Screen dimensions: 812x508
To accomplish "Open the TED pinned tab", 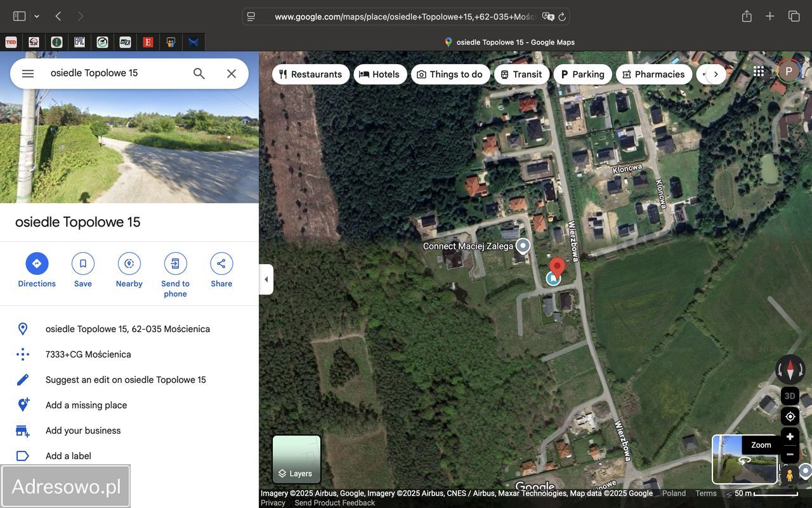I will click(x=11, y=43).
